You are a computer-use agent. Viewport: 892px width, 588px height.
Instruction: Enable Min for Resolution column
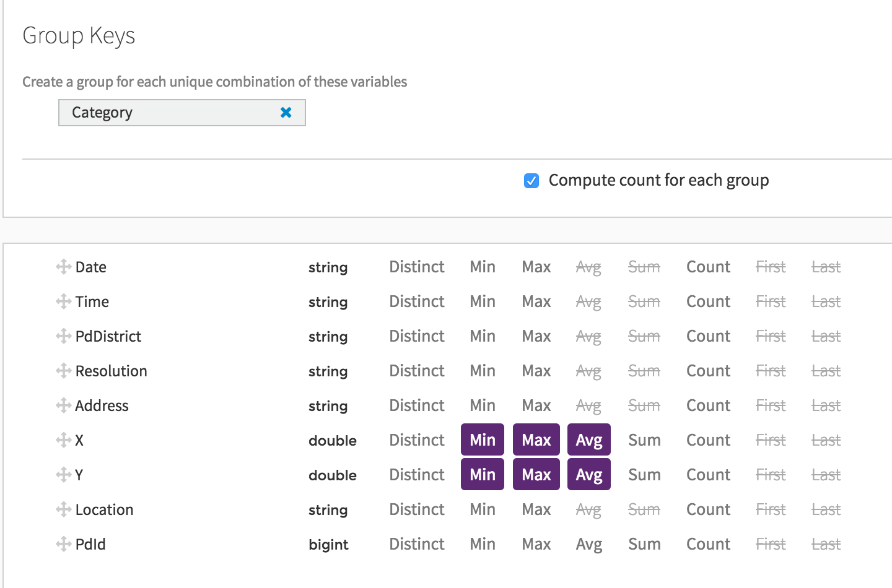coord(483,371)
